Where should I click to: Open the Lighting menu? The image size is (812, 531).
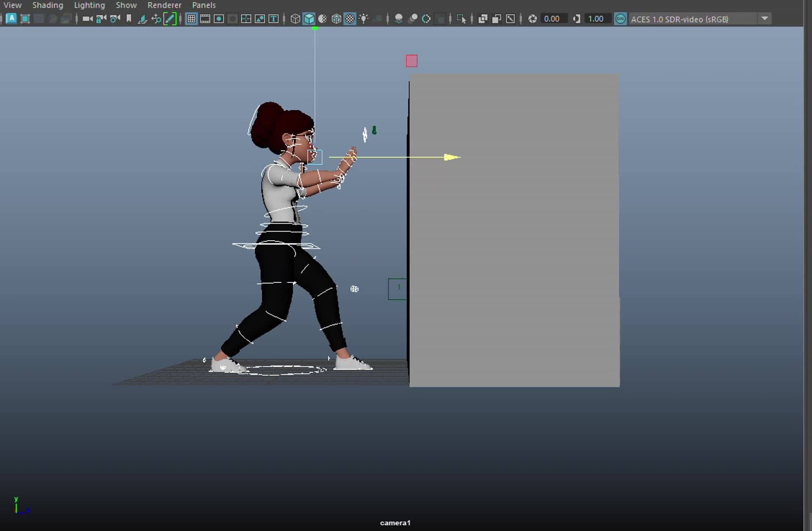click(x=89, y=5)
